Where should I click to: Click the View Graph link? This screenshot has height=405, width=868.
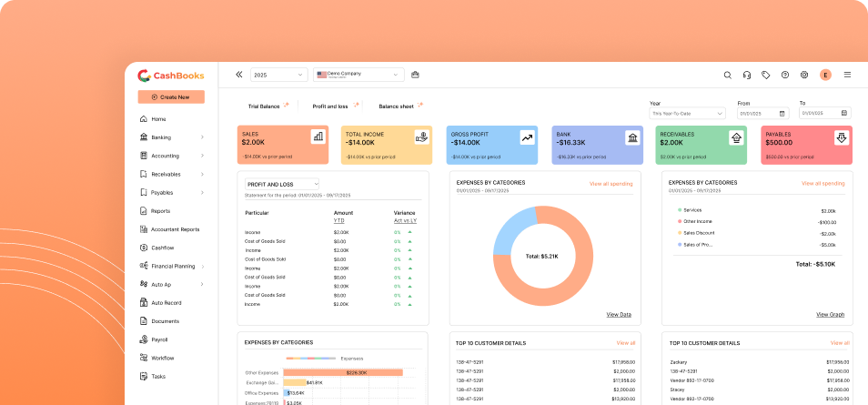coord(831,315)
